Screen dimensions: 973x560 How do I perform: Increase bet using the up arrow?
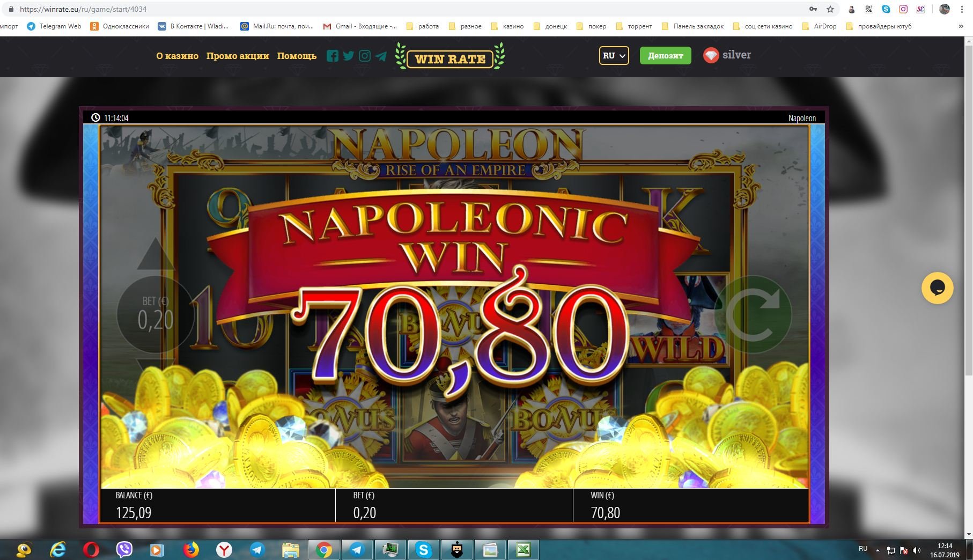click(x=155, y=254)
